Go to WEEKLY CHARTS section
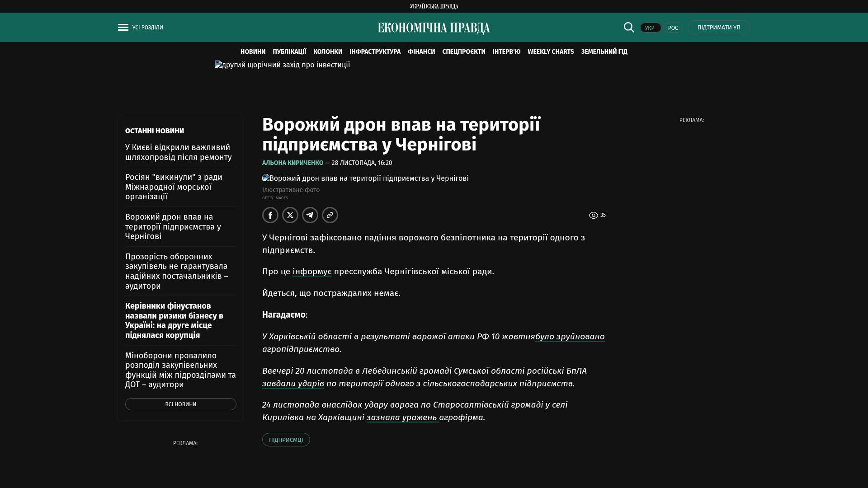 [x=550, y=52]
